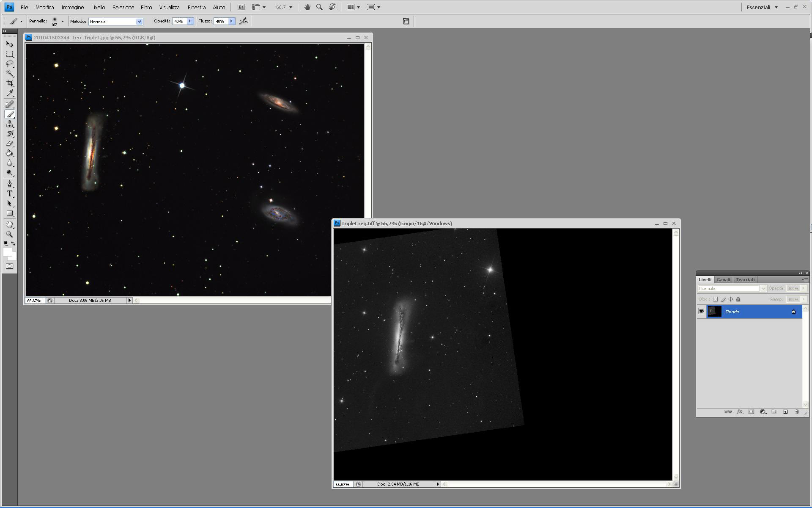Toggle lock all
The width and height of the screenshot is (812, 508).
[738, 299]
